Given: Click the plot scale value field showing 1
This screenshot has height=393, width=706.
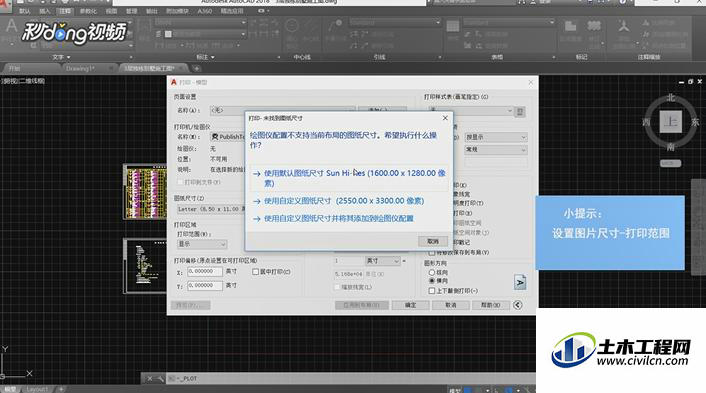Looking at the screenshot, I should coord(348,261).
